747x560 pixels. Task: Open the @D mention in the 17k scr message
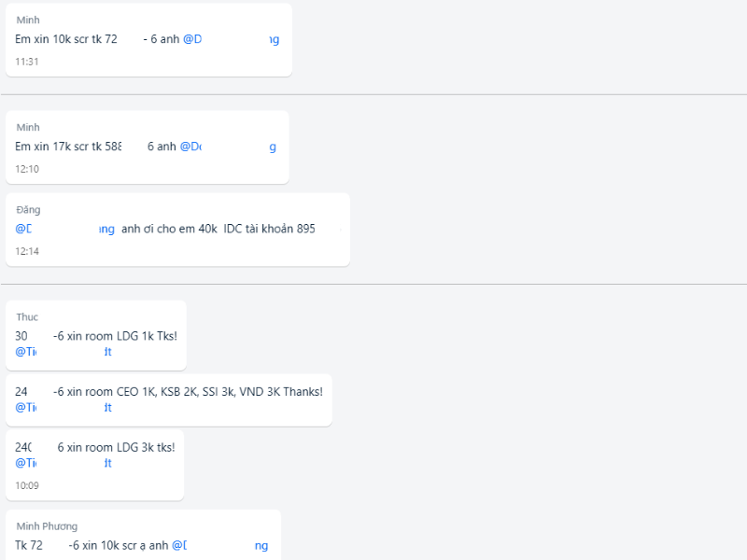pyautogui.click(x=228, y=147)
